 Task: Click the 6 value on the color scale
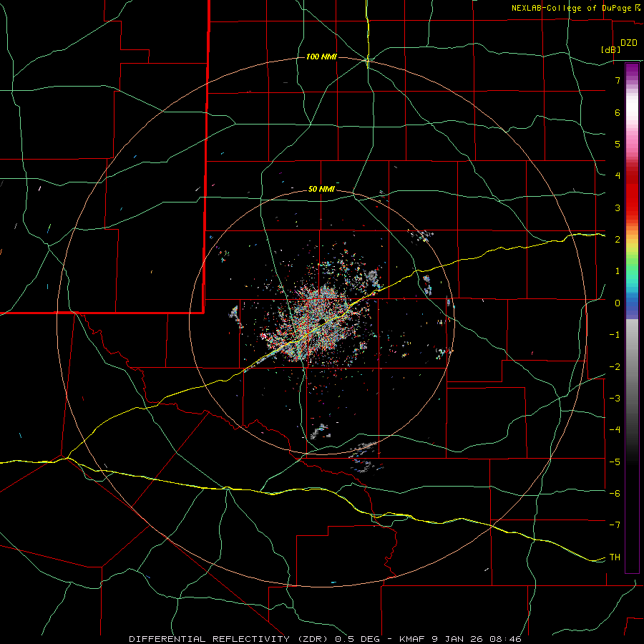point(618,112)
